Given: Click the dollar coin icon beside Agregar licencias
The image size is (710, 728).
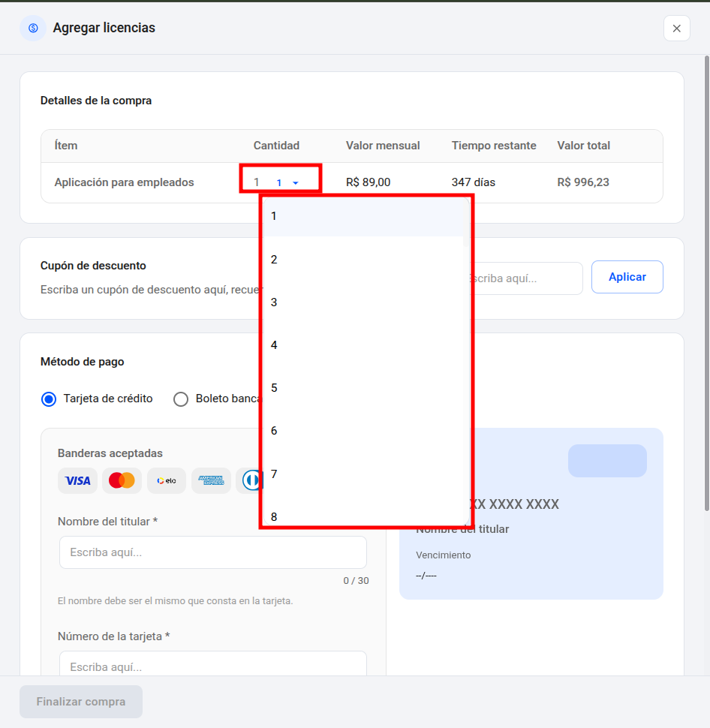Looking at the screenshot, I should (x=33, y=29).
